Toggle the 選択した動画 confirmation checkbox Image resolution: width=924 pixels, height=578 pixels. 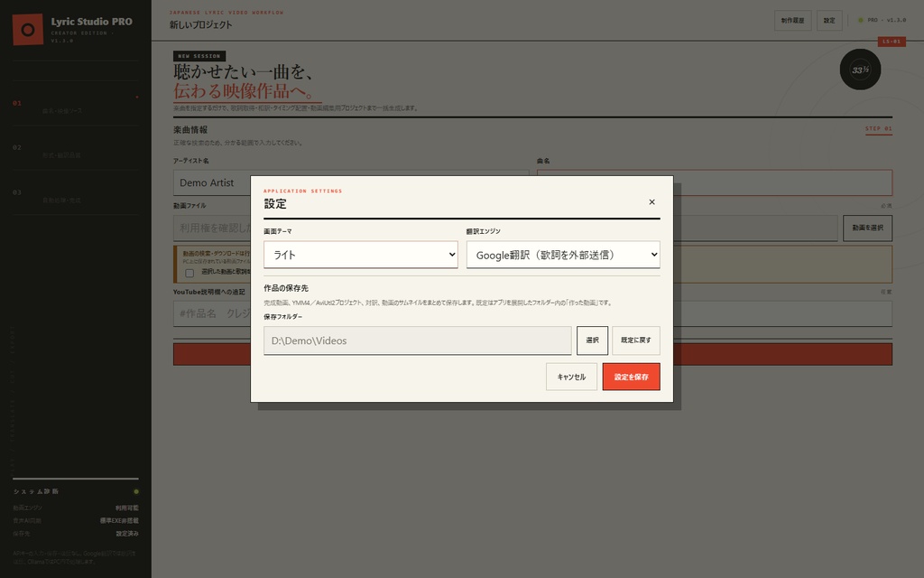click(x=189, y=273)
